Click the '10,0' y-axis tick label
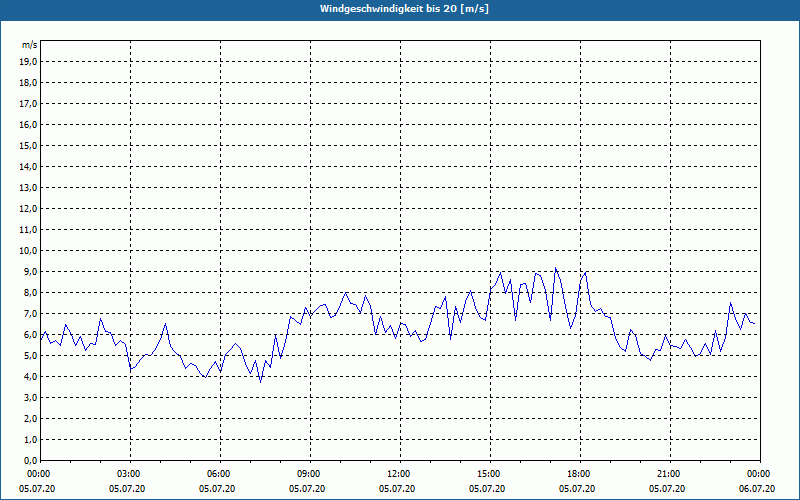Viewport: 800px width, 500px height. point(28,251)
